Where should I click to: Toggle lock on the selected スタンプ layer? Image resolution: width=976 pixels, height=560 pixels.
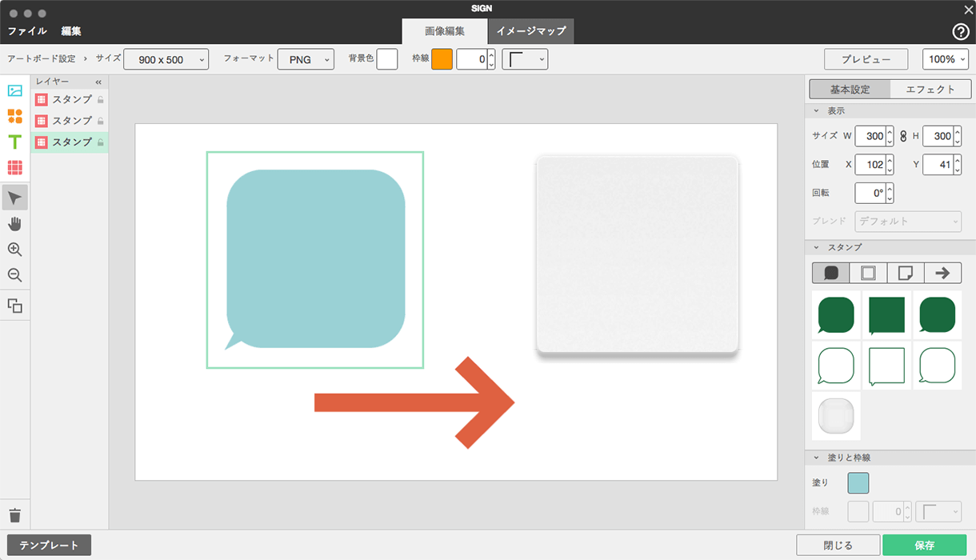click(x=101, y=142)
